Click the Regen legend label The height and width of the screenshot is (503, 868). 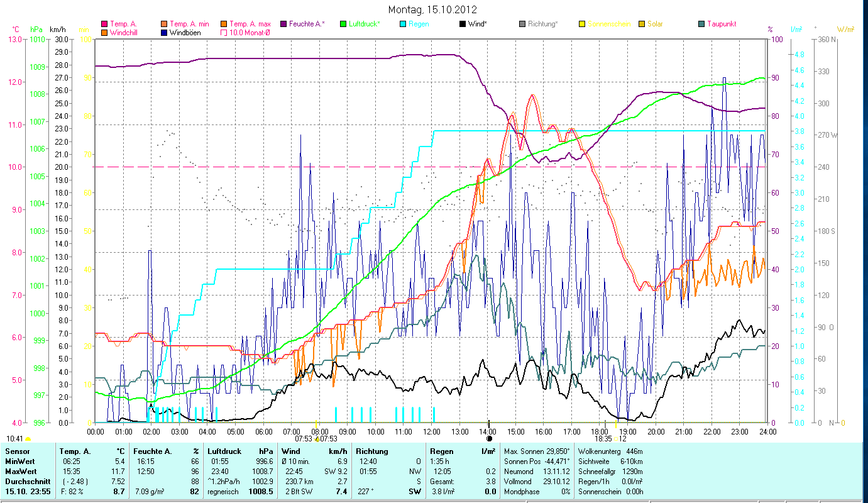419,25
